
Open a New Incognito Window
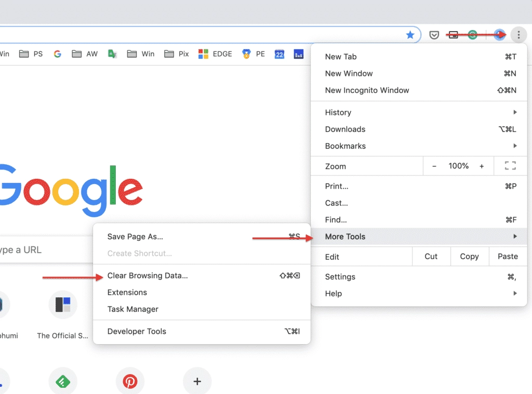(367, 90)
